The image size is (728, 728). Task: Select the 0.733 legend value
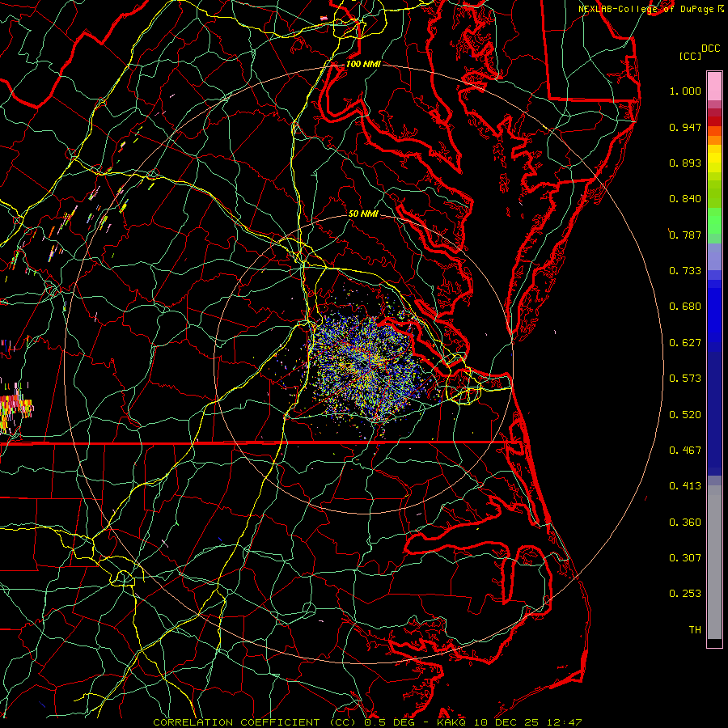[x=685, y=271]
